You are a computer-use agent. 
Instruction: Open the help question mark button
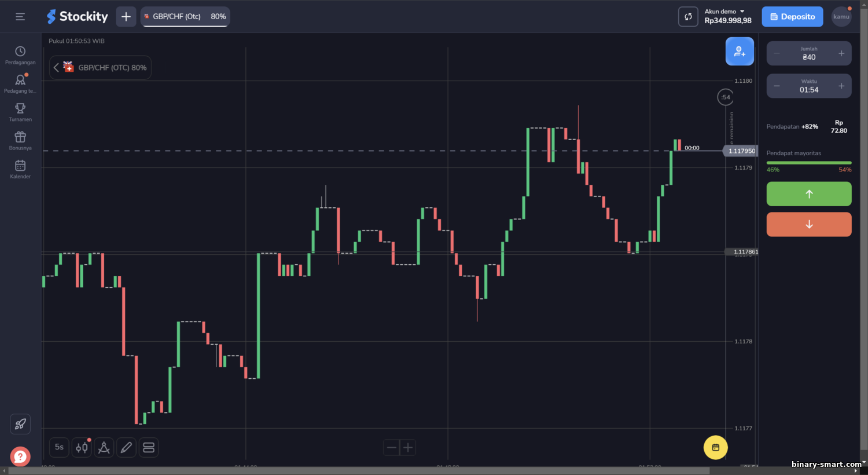click(20, 456)
